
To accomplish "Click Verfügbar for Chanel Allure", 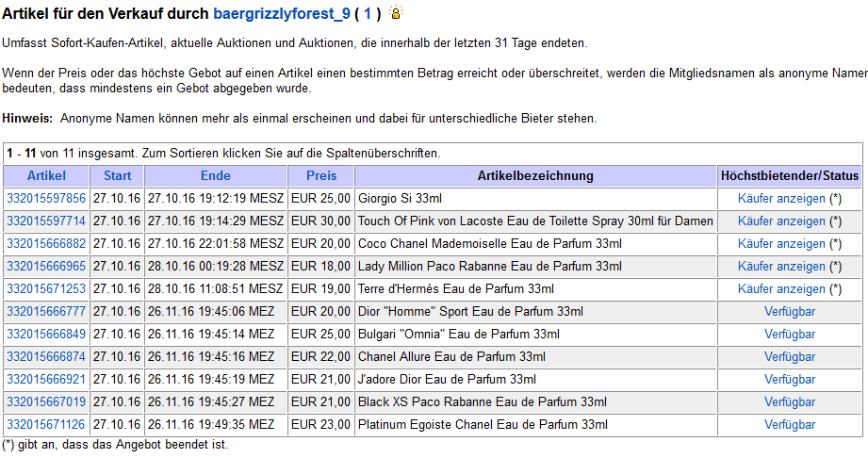I will tap(790, 357).
